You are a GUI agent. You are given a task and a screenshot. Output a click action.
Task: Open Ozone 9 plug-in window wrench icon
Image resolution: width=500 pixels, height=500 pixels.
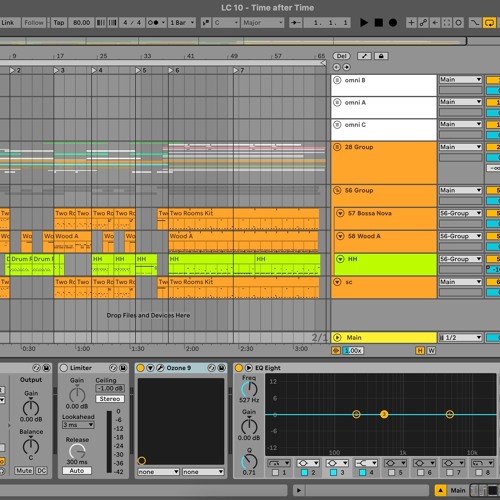[x=160, y=368]
